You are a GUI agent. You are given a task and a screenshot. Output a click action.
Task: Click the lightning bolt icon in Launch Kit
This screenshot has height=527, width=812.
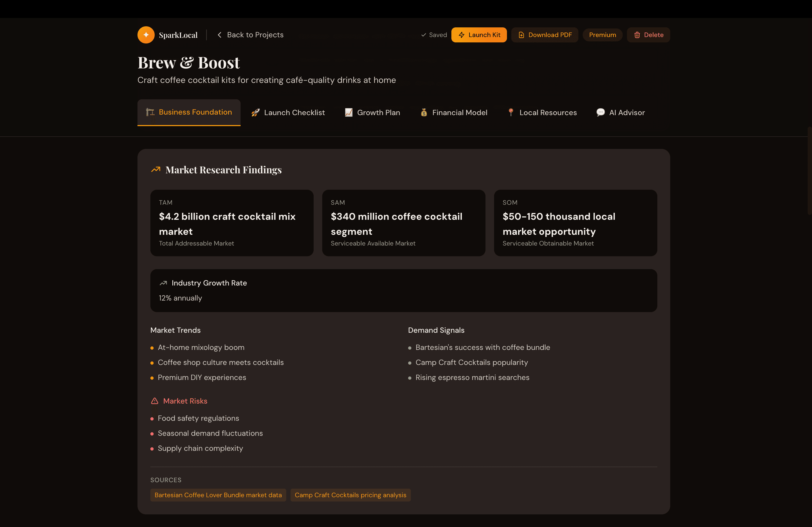pos(462,35)
